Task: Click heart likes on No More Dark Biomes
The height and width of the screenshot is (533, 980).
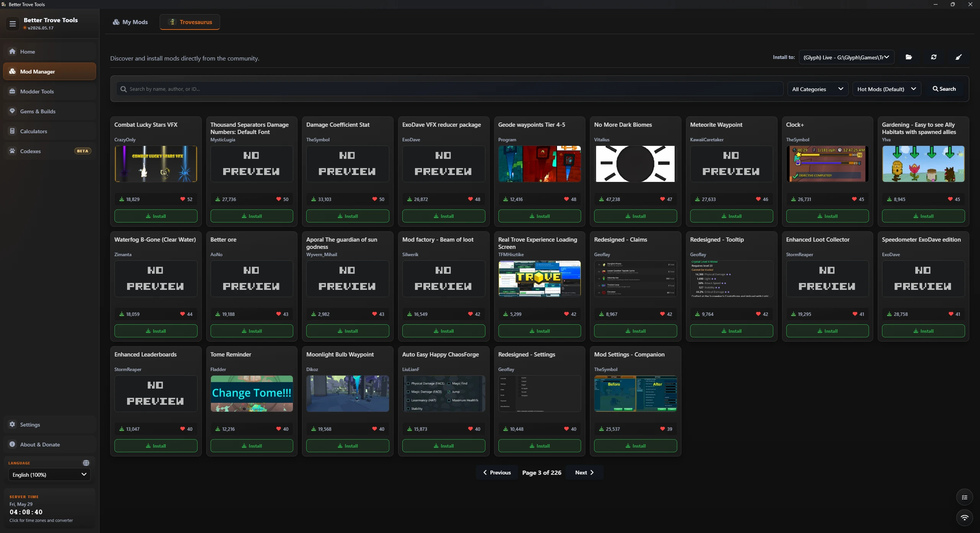Action: point(666,199)
